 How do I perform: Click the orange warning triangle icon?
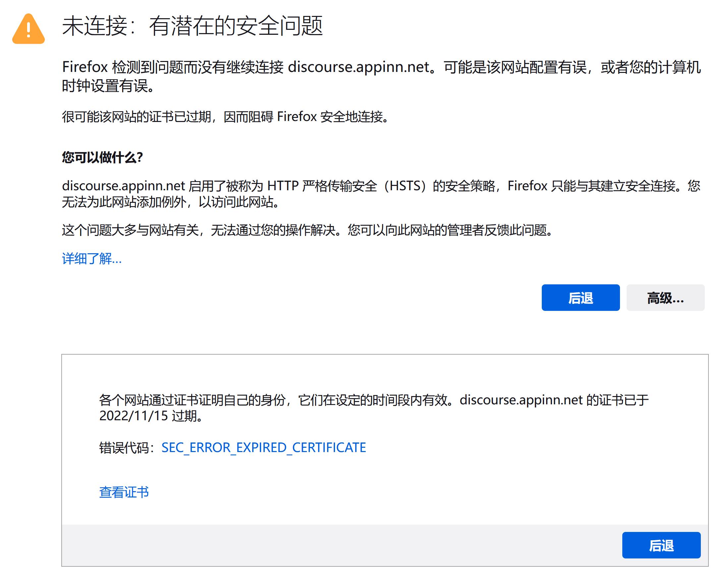coord(28,29)
